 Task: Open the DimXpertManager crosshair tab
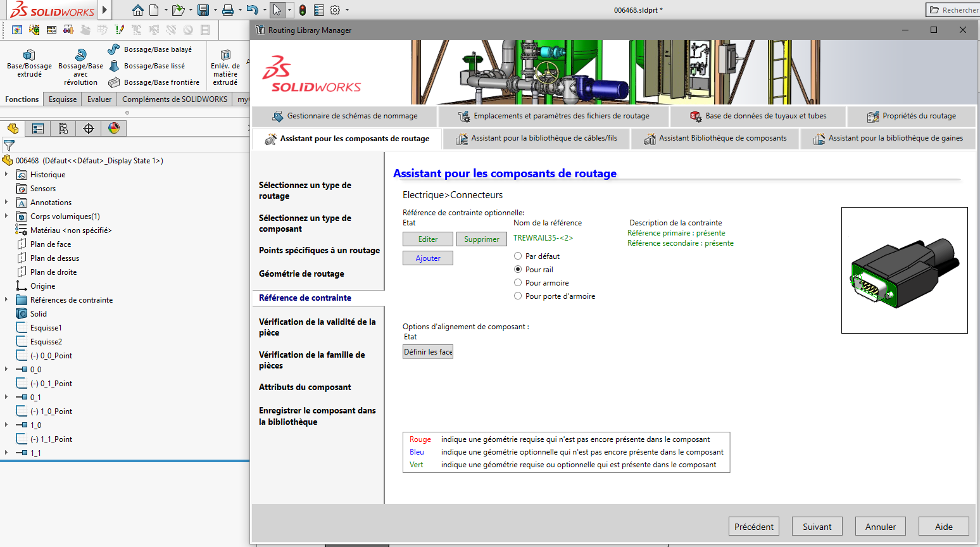[x=89, y=129]
